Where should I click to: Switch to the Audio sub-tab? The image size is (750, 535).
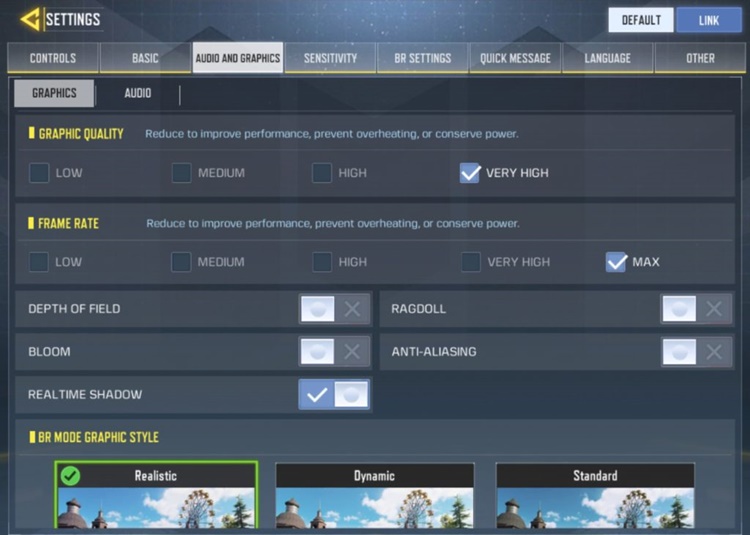(138, 93)
